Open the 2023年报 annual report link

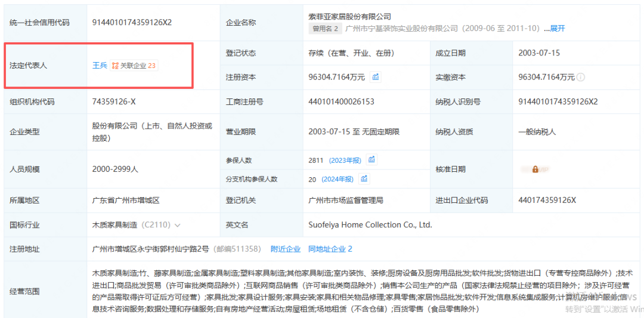pos(344,160)
